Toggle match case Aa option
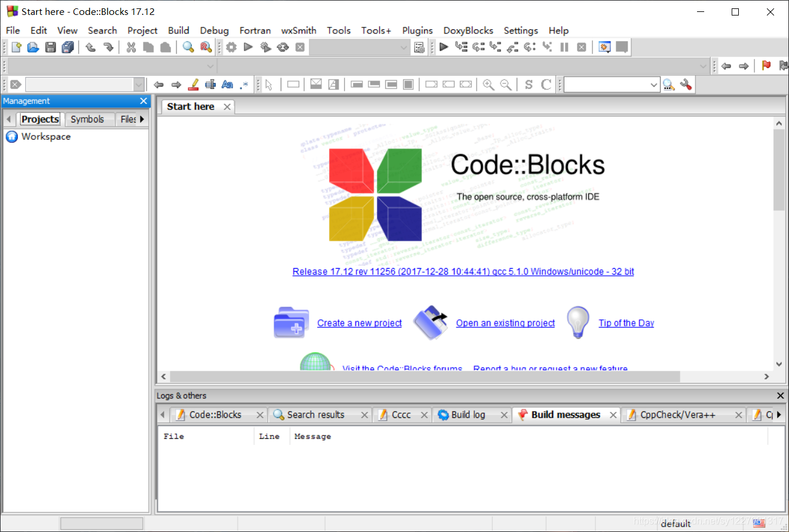Image resolution: width=789 pixels, height=532 pixels. 228,85
